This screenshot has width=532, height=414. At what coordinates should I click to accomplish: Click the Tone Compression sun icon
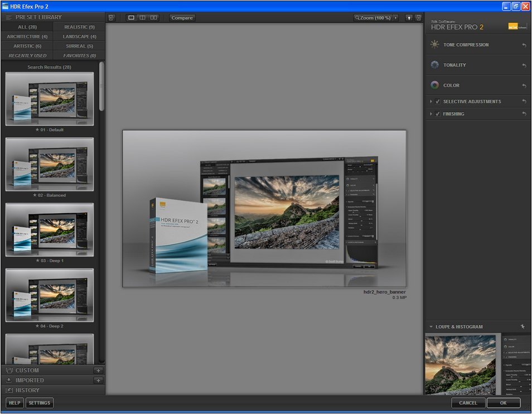[434, 45]
